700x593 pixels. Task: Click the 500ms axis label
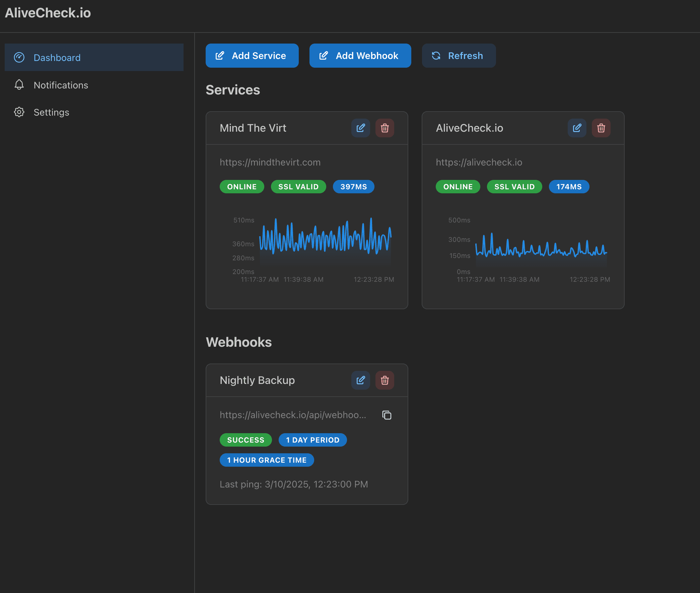[x=459, y=220]
